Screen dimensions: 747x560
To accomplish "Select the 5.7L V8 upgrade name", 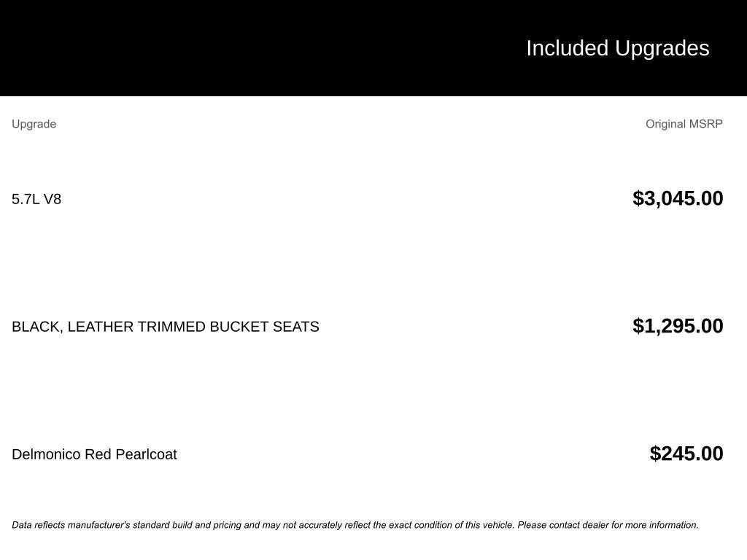I will [x=36, y=199].
